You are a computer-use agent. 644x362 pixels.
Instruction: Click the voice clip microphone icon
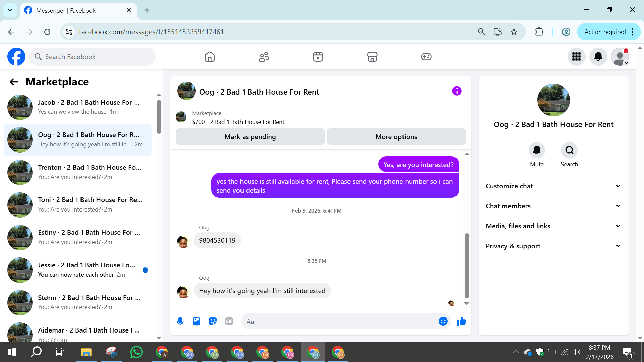pyautogui.click(x=180, y=321)
